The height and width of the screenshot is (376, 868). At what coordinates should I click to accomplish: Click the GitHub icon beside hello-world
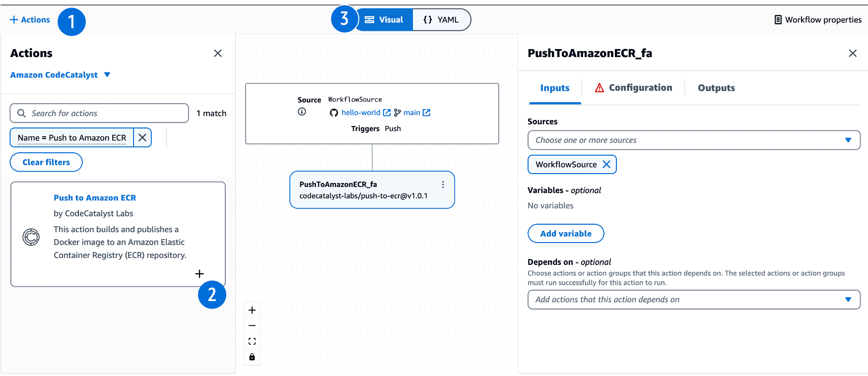pos(334,113)
